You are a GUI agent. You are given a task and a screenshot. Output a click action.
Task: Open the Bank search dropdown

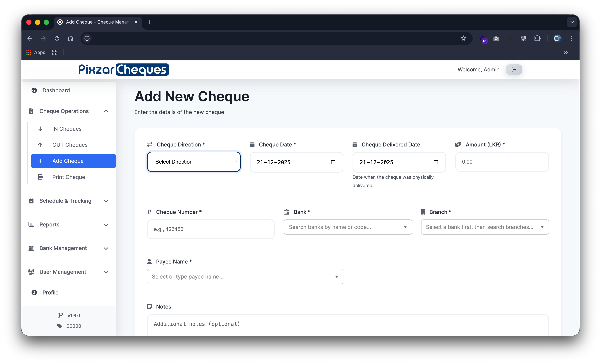click(x=348, y=227)
